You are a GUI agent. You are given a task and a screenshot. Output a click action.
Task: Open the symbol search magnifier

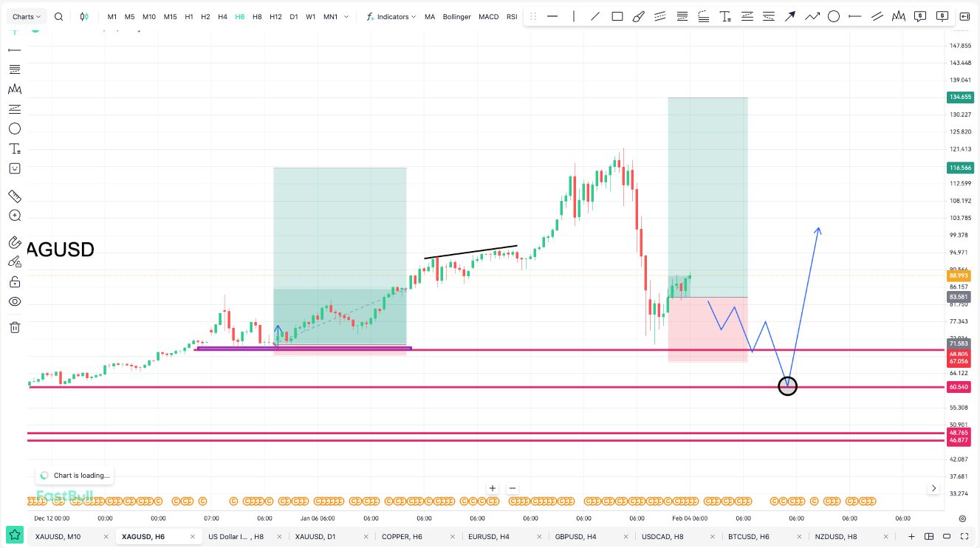click(x=59, y=16)
